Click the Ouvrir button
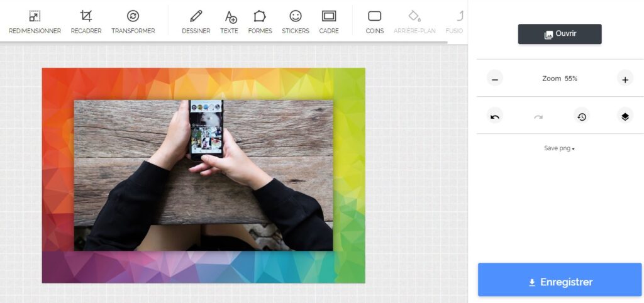Screen dimensions: 644x303 [x=560, y=34]
